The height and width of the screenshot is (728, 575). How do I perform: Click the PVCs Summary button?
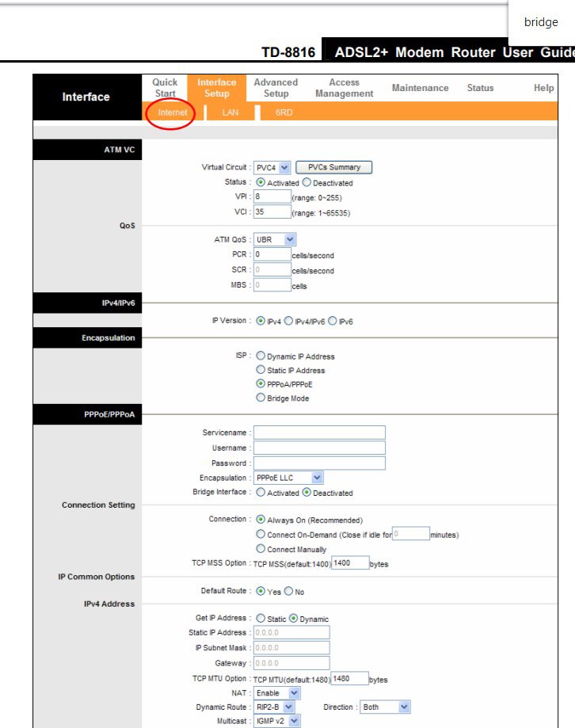pyautogui.click(x=334, y=167)
